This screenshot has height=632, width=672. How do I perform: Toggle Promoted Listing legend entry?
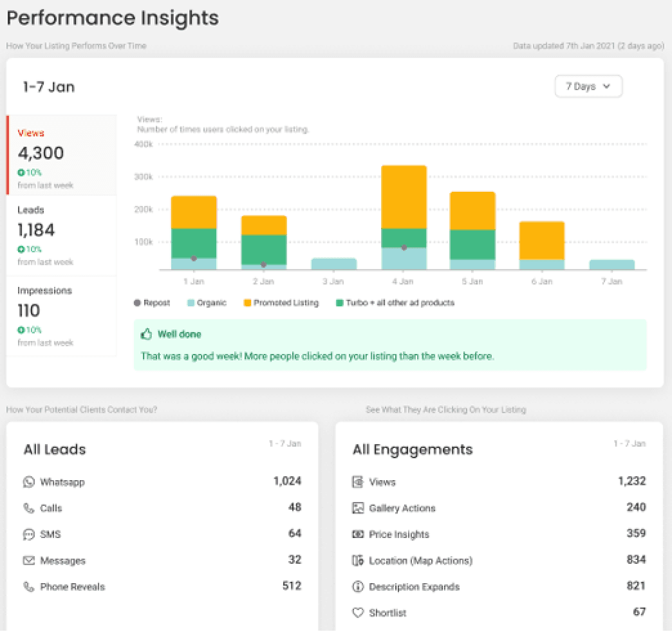point(280,302)
